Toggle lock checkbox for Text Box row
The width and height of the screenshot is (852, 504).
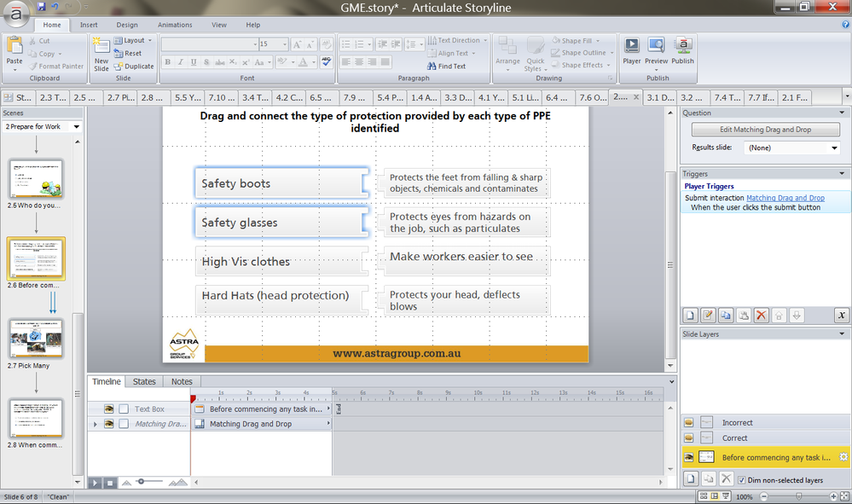(x=124, y=409)
